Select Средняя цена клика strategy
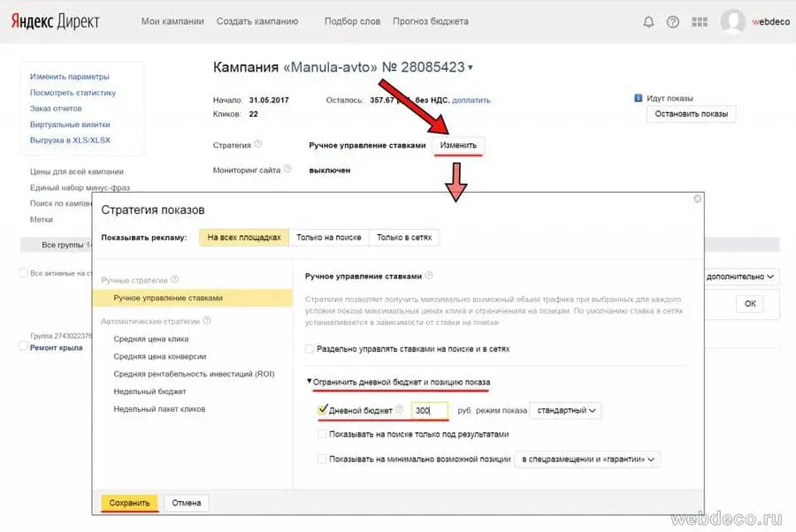The image size is (796, 532). 150,338
